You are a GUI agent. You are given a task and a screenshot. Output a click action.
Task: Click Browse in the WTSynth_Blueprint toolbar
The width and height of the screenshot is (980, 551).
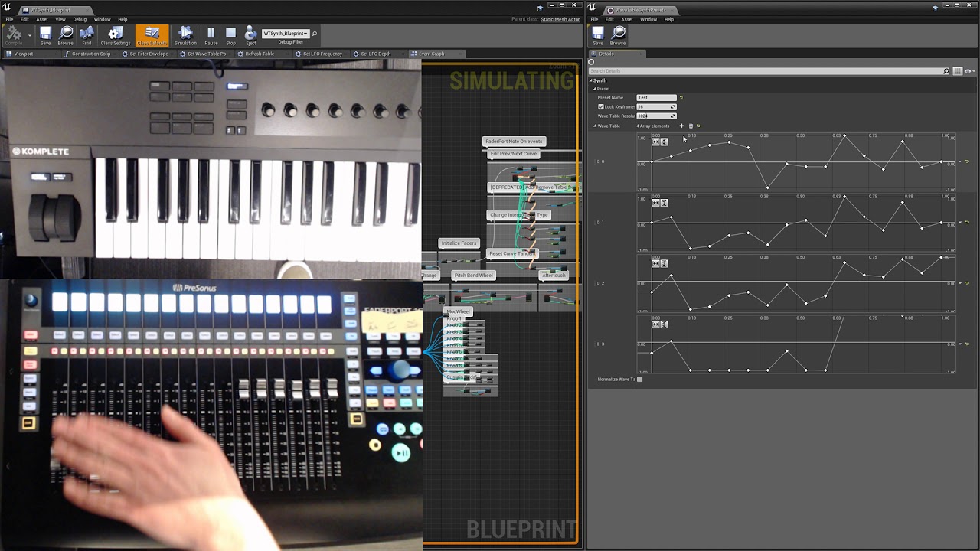(x=66, y=36)
